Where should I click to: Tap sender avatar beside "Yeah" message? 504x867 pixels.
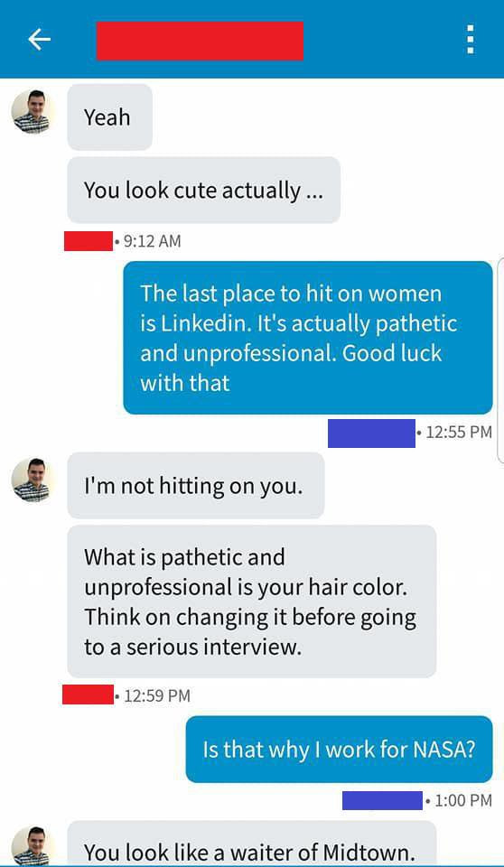(33, 112)
